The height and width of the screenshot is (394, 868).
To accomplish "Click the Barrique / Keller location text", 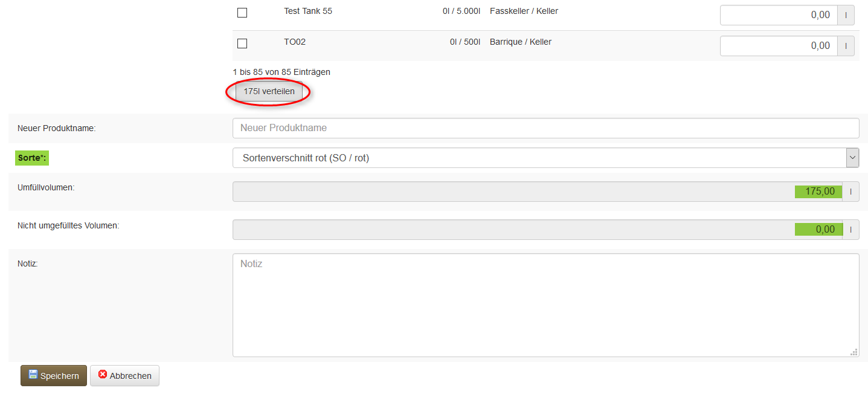I will coord(520,42).
